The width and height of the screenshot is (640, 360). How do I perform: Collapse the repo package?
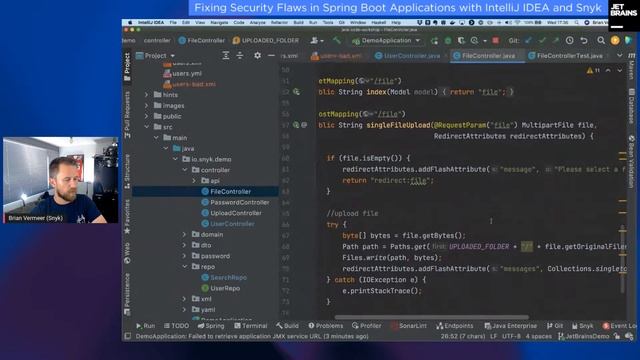(185, 267)
